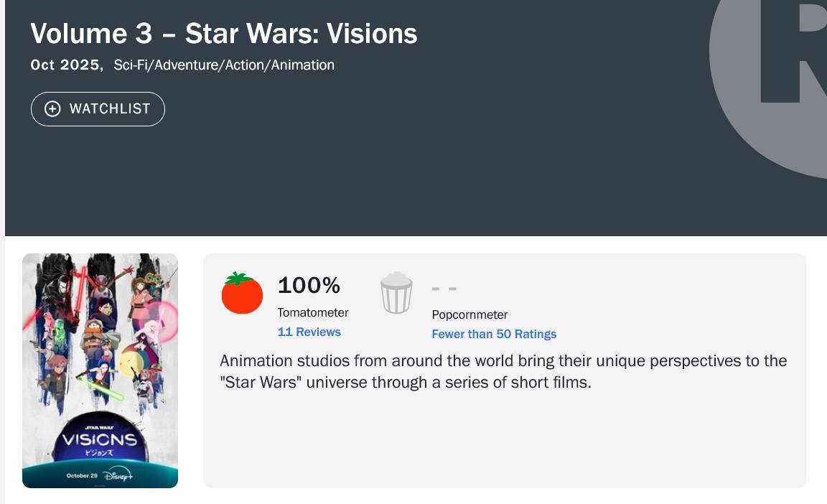Click the Sci-Fi/Adventure/Action/Animation genre text
This screenshot has height=504, width=827.
[x=224, y=65]
